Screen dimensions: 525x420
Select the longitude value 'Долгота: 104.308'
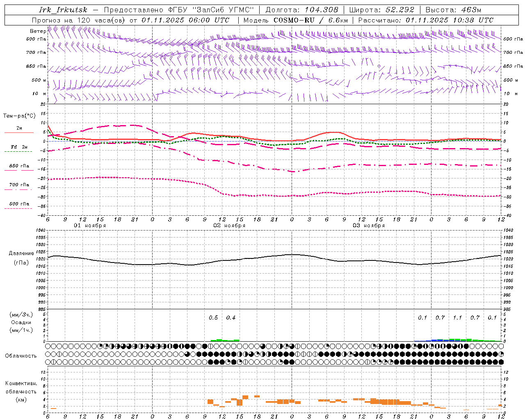(302, 10)
